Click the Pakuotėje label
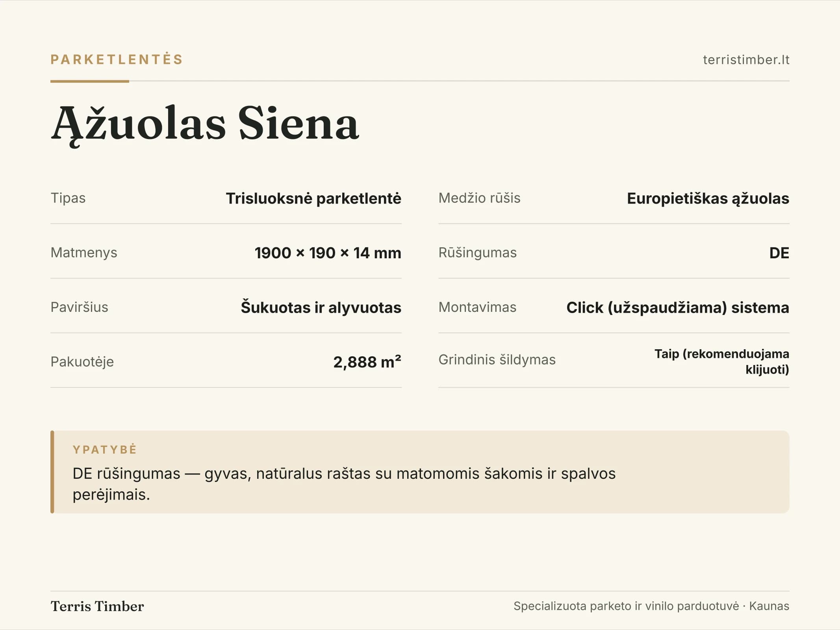The width and height of the screenshot is (840, 630). point(82,362)
